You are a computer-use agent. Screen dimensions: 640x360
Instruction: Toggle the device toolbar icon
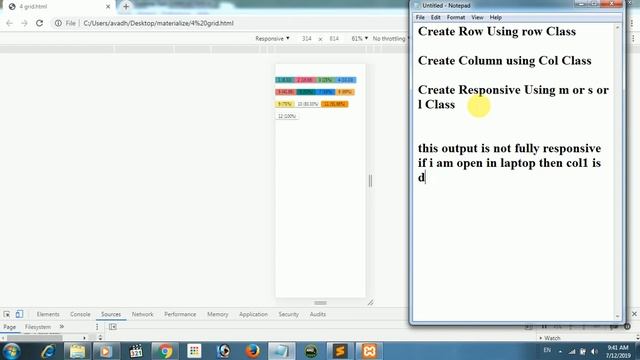pyautogui.click(x=19, y=314)
